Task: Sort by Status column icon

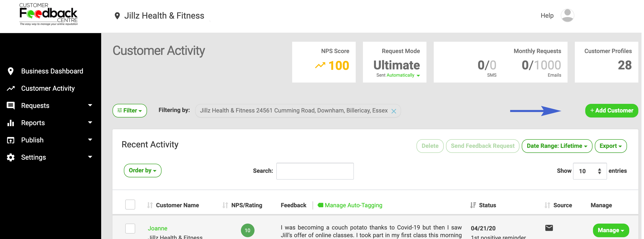Action: pos(473,205)
